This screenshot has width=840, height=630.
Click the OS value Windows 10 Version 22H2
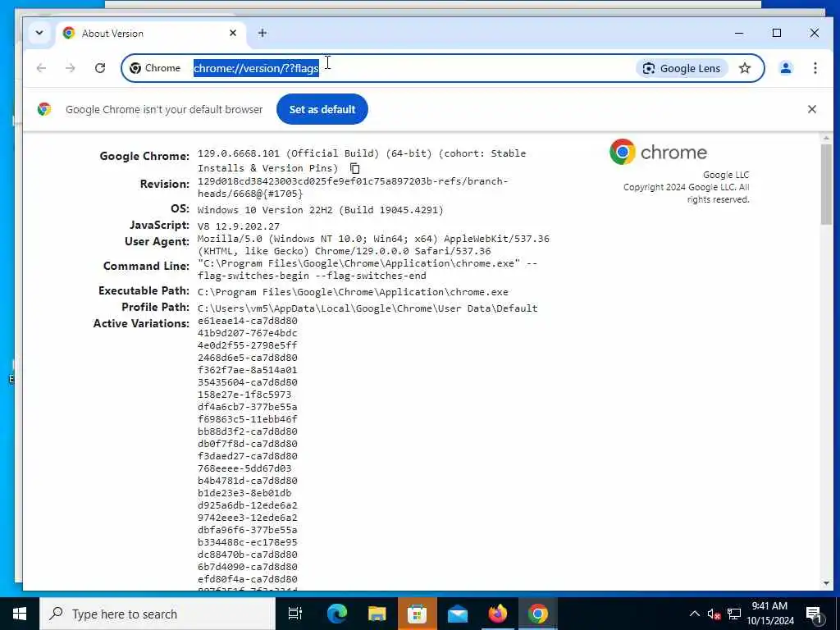point(321,210)
